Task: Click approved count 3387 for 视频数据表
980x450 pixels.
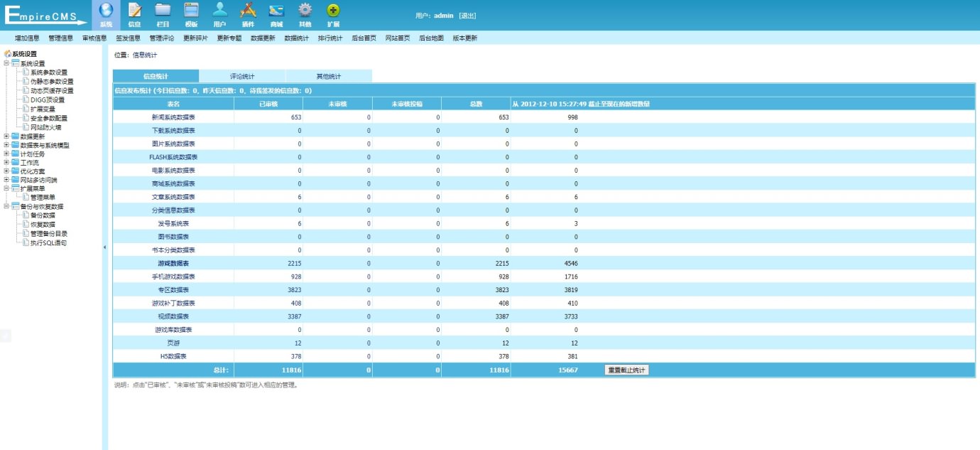Action: pyautogui.click(x=294, y=316)
